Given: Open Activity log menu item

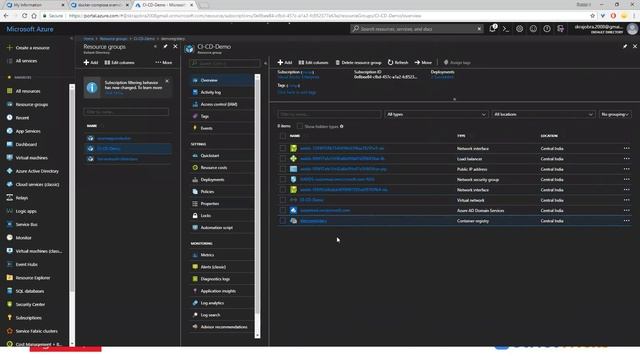Looking at the screenshot, I should 221,92.
